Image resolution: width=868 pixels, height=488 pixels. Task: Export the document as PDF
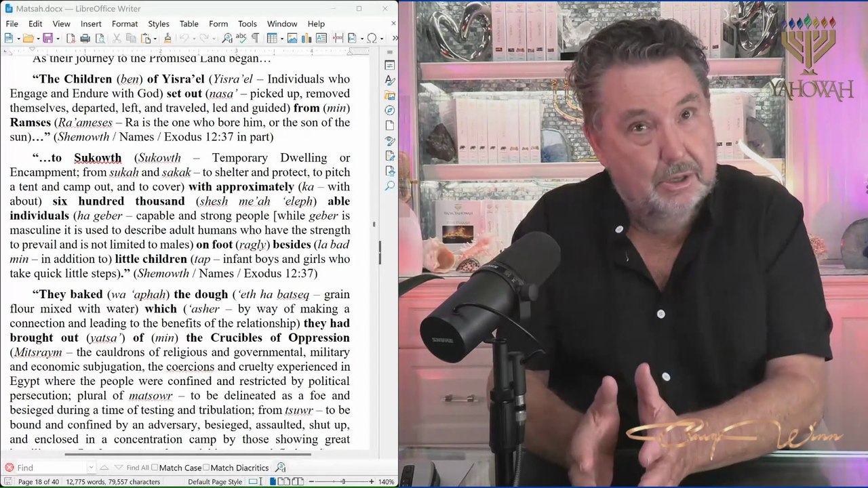(71, 39)
